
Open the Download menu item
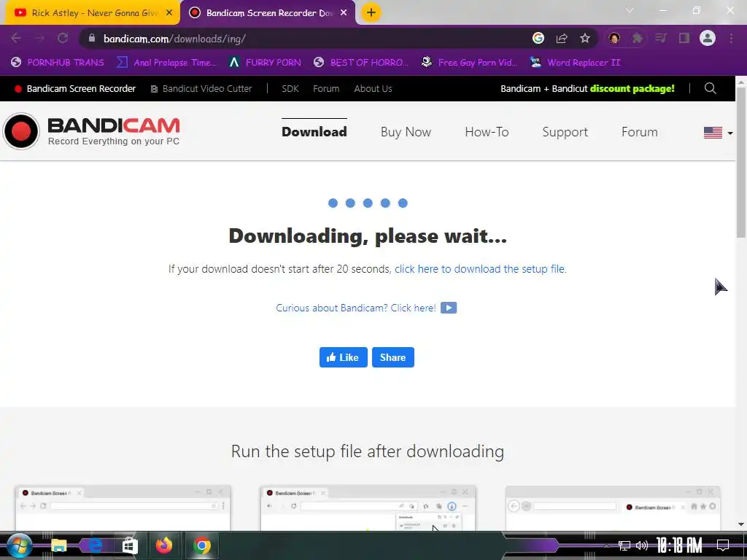(x=314, y=132)
